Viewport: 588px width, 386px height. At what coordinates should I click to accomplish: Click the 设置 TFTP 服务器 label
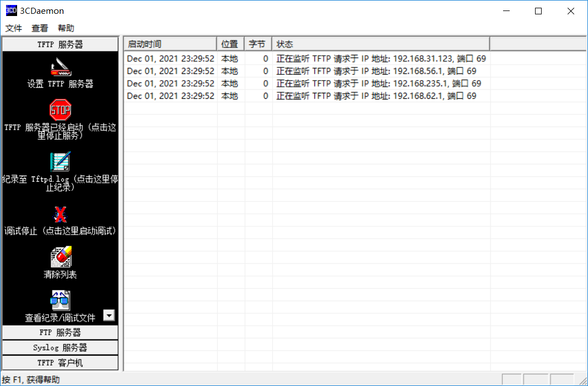pos(60,84)
